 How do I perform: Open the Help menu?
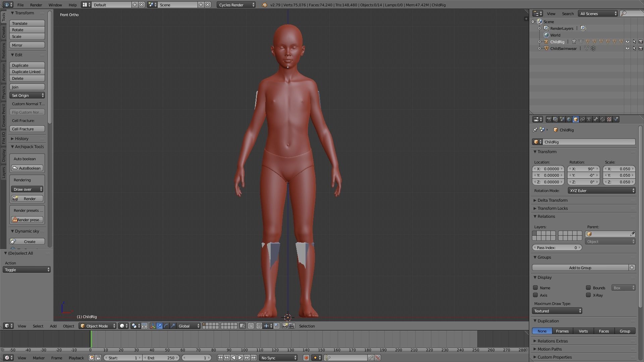click(x=72, y=5)
